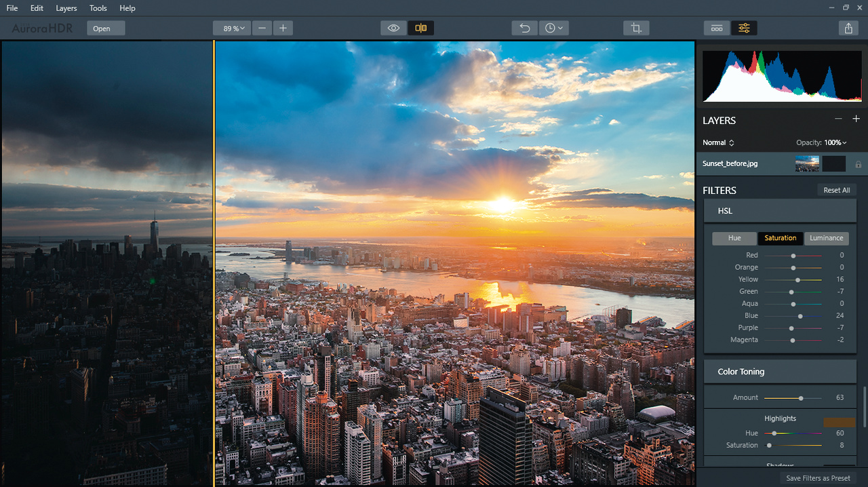Open the 89% zoom level dropdown

click(x=231, y=28)
